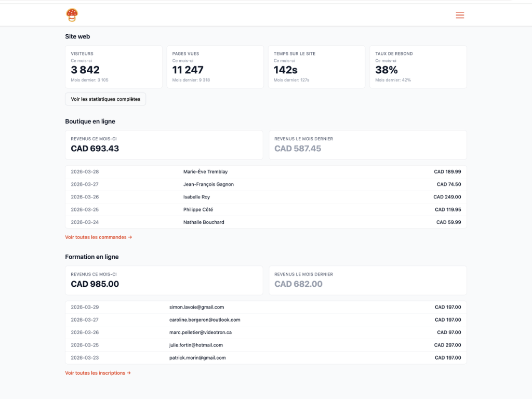The width and height of the screenshot is (532, 399).
Task: Open 'Voir toutes les inscriptions' link
Action: pos(98,373)
